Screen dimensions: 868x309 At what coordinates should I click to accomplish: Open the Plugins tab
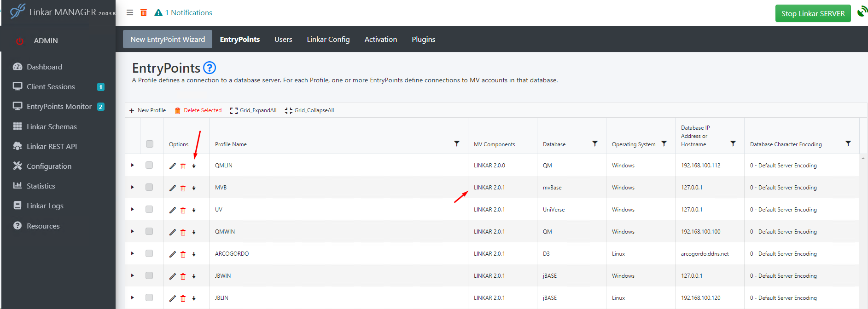pos(424,40)
